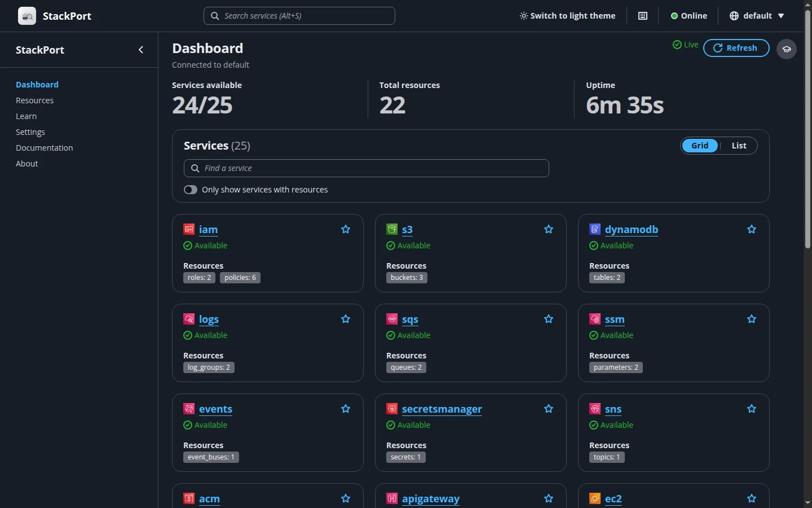Click the 'buckets: 3' resource badge
This screenshot has width=812, height=508.
(407, 278)
